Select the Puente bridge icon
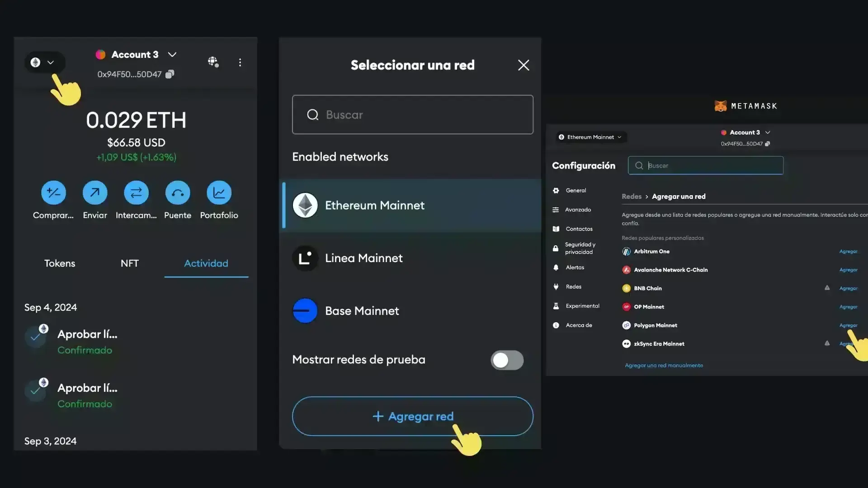This screenshot has height=488, width=868. pos(177,192)
